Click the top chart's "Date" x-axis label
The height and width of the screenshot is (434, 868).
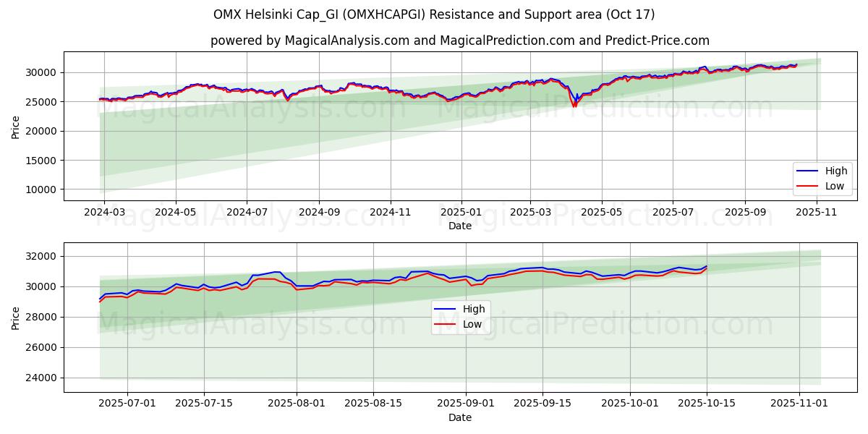459,226
